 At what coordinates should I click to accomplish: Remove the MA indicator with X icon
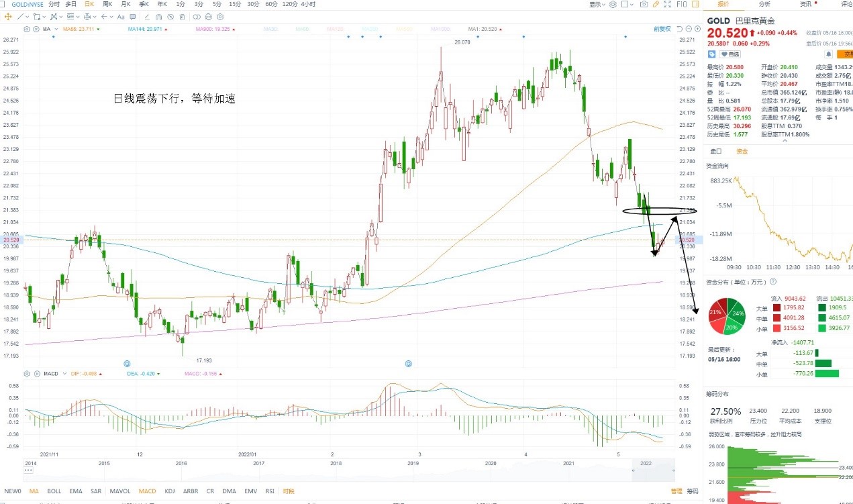point(36,30)
